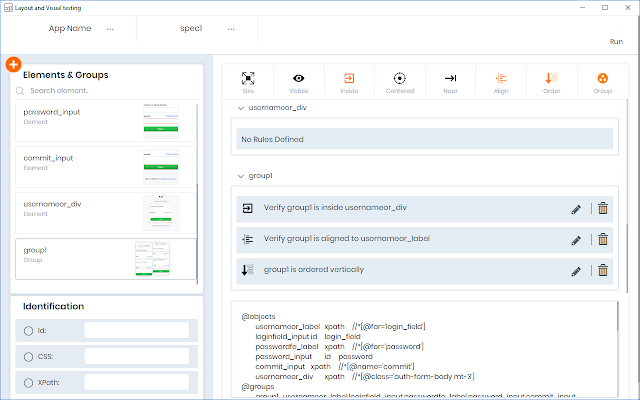640x400 pixels.
Task: Click the Run button
Action: coord(616,42)
